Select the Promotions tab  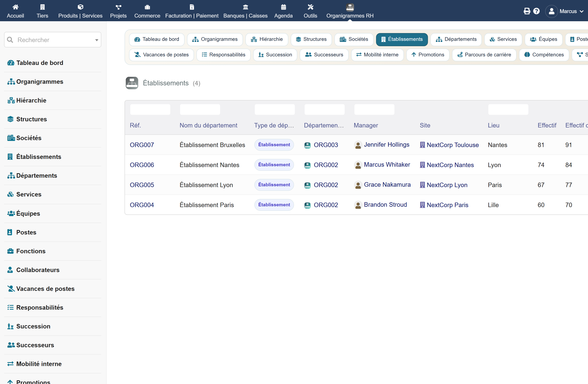427,55
